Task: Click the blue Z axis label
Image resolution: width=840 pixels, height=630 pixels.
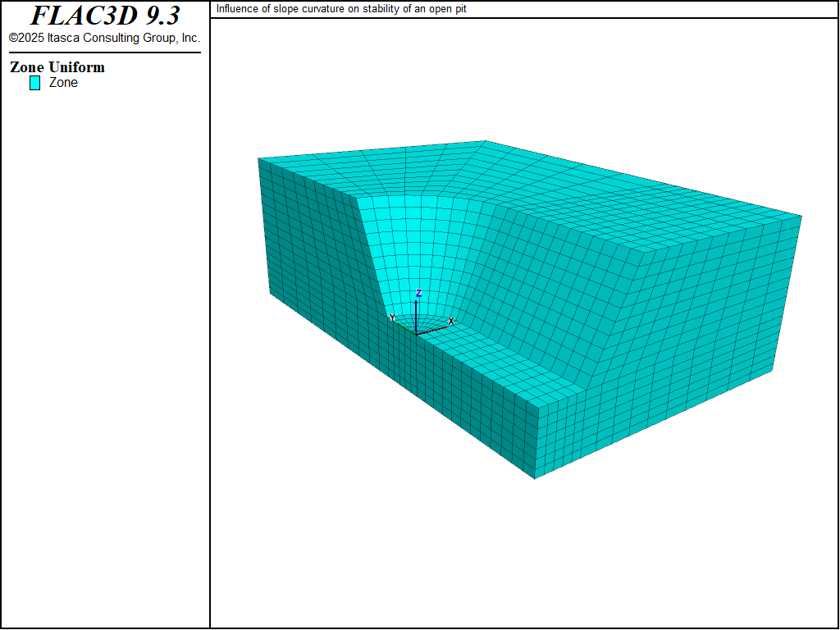Action: pyautogui.click(x=418, y=293)
